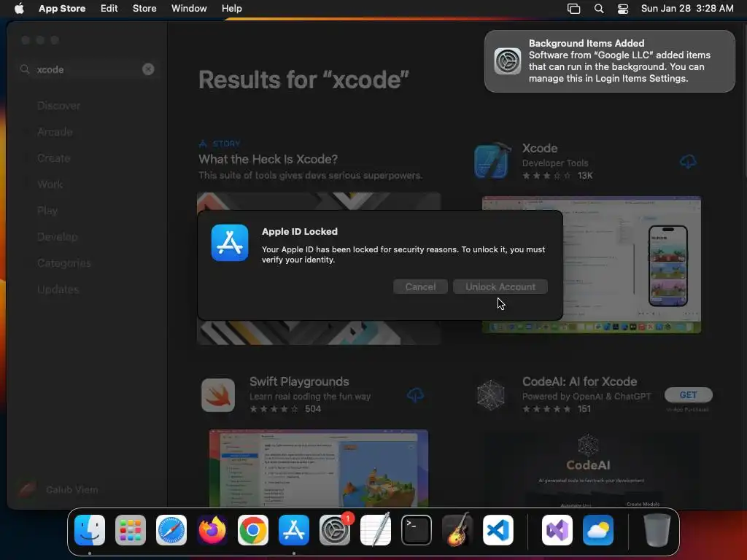Open the Swift Playgrounds screenshot preview
The height and width of the screenshot is (560, 747).
pos(318,468)
